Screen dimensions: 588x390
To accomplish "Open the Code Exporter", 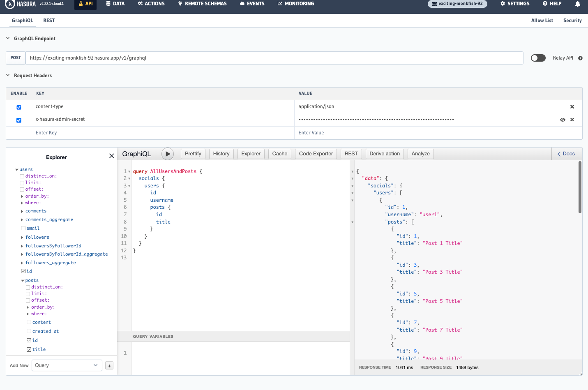I will (316, 154).
